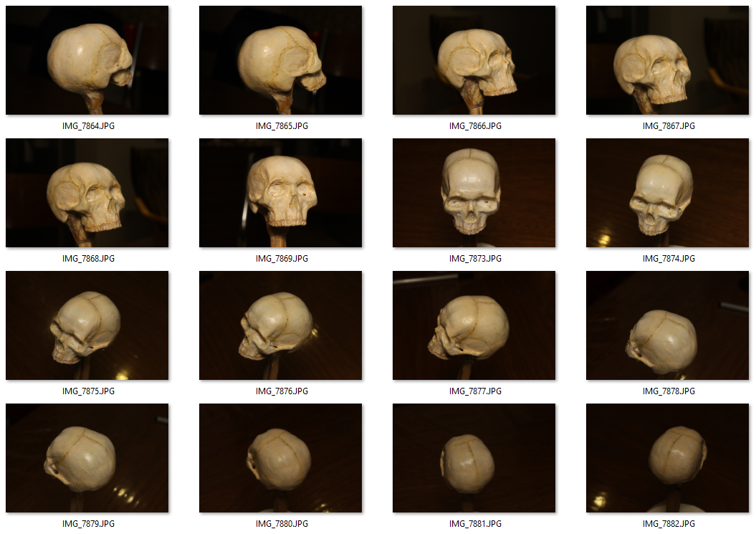Select the IMG_7875.JPG thumbnail
The width and height of the screenshot is (756, 534).
87,325
